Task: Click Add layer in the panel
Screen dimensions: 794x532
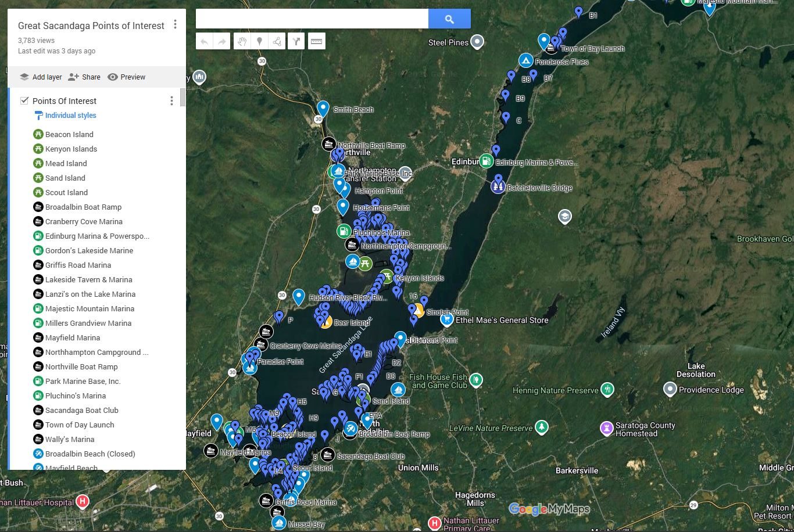Action: 41,77
